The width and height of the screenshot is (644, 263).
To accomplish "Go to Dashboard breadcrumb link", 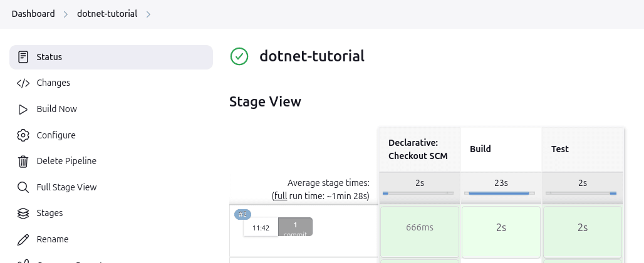I will pos(33,14).
